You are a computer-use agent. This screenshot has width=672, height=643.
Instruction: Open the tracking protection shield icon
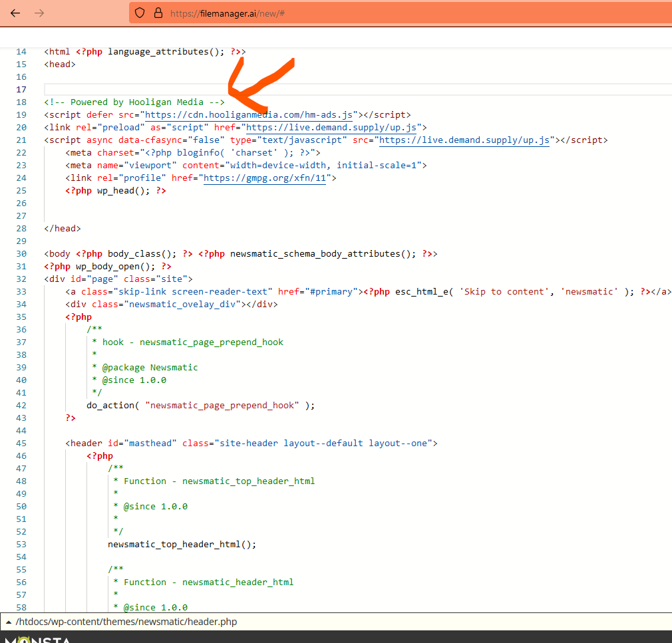tap(140, 13)
